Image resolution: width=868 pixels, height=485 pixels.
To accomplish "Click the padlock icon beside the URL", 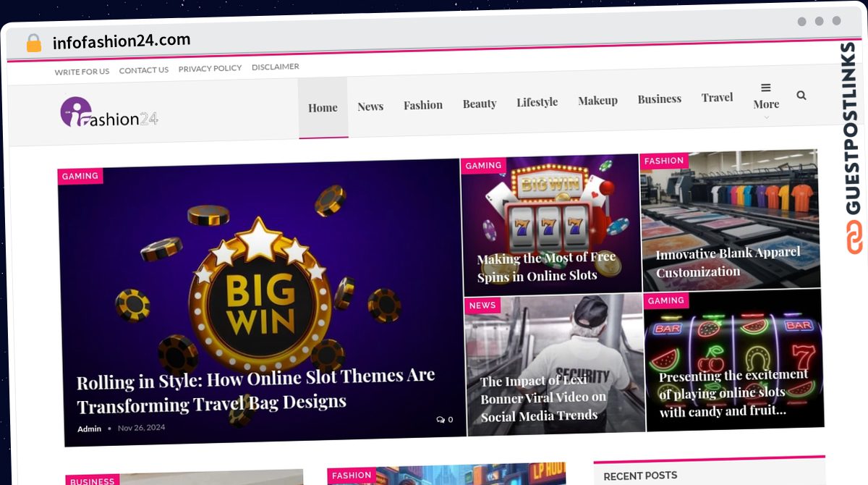I will [x=34, y=43].
